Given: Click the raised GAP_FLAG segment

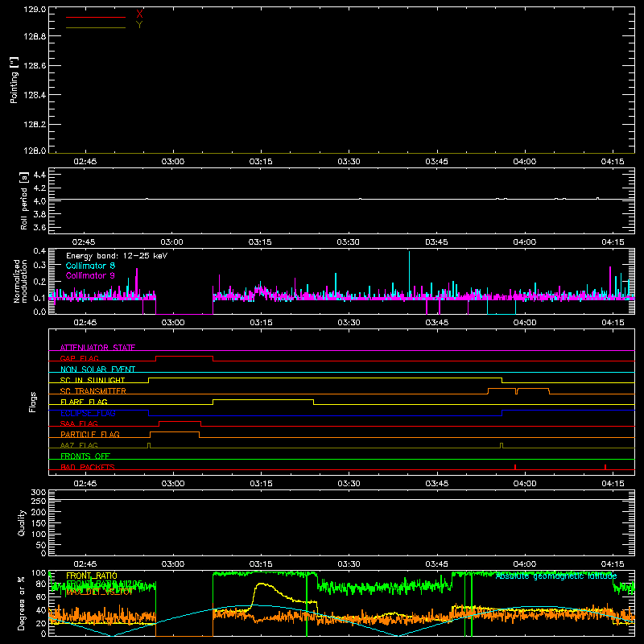Looking at the screenshot, I should (x=184, y=356).
